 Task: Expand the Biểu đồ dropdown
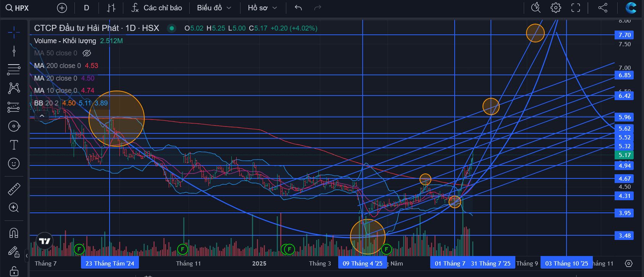tap(214, 8)
